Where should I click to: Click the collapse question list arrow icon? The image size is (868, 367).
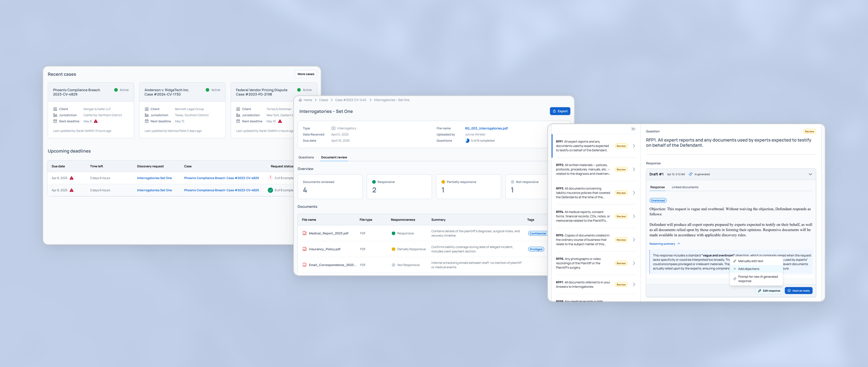[633, 129]
